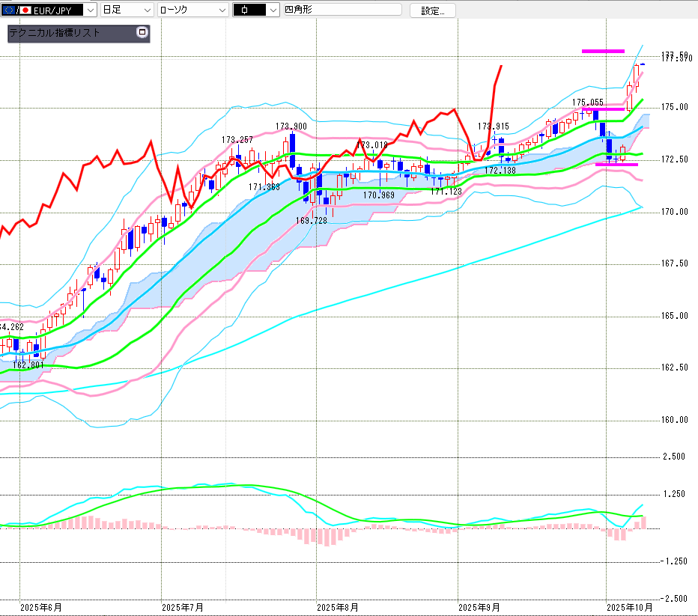
Task: Click the EU flag icon
Action: tap(9, 10)
